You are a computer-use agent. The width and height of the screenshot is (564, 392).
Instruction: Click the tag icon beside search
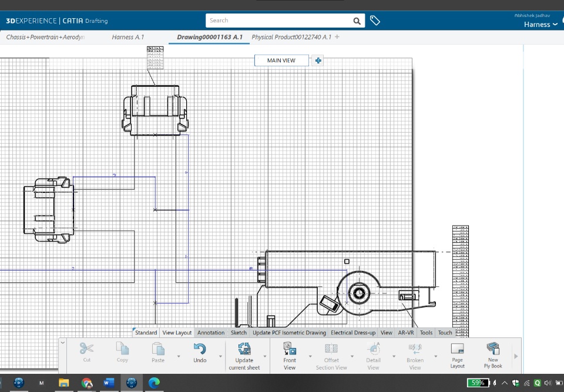[x=375, y=21]
